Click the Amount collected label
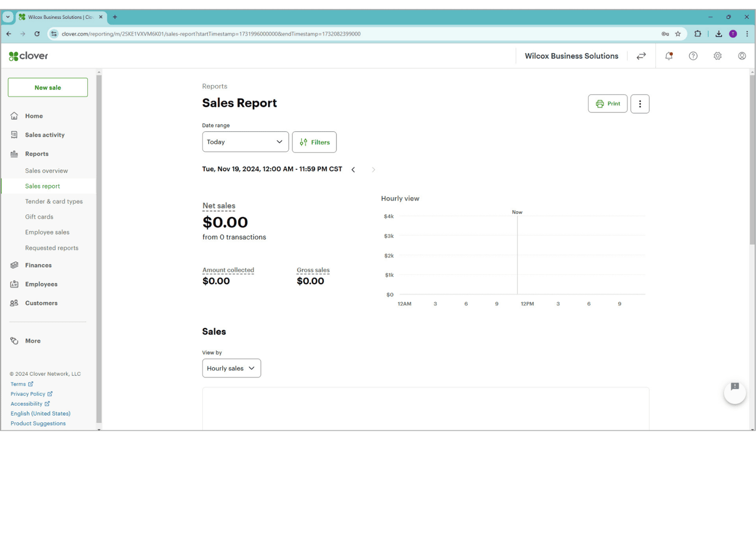Image resolution: width=756 pixels, height=540 pixels. (x=228, y=270)
